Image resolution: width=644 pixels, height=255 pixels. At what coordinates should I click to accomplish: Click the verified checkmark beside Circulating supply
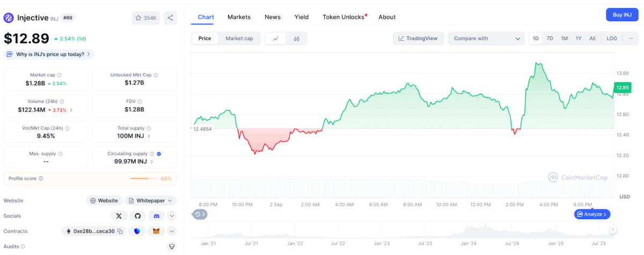tap(159, 154)
